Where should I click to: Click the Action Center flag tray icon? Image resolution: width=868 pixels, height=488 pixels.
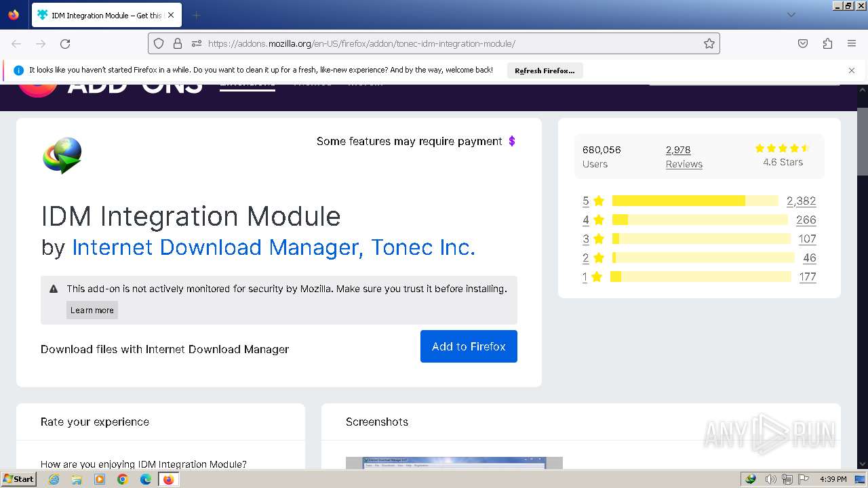pos(804,479)
